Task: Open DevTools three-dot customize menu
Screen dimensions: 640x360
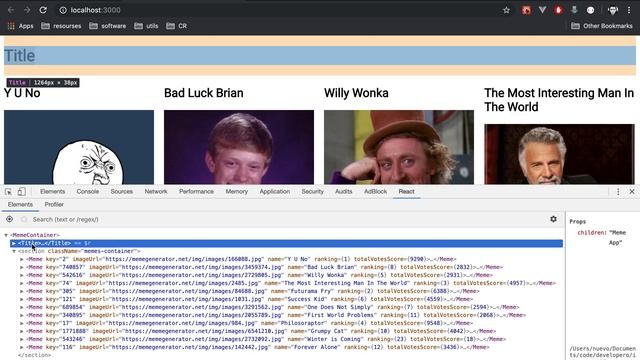Action: [x=618, y=191]
